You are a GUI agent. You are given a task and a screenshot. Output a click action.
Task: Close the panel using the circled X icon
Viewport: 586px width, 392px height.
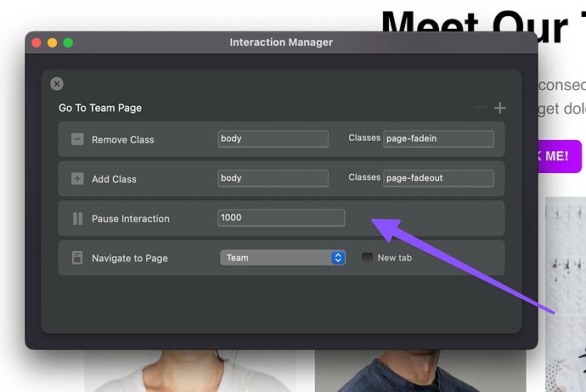pos(57,83)
